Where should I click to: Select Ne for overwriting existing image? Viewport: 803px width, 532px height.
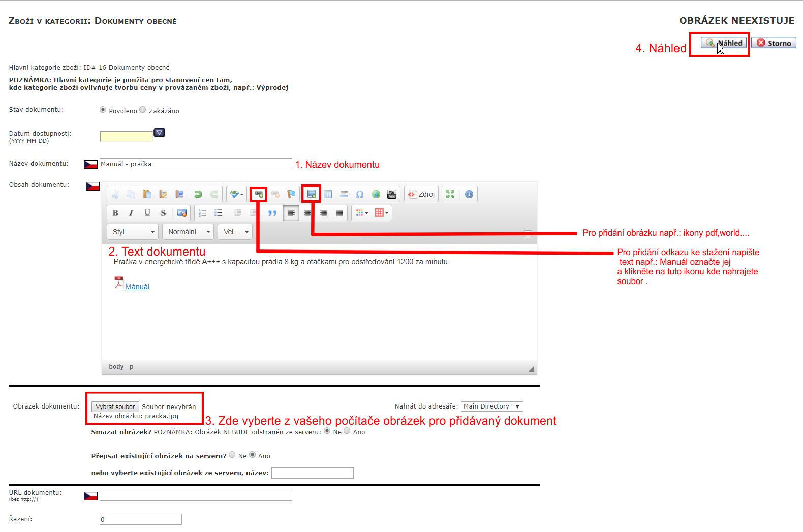232,455
